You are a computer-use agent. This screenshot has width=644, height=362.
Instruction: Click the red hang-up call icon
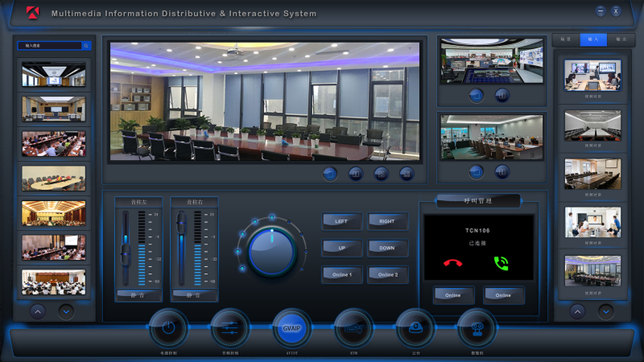tap(453, 263)
